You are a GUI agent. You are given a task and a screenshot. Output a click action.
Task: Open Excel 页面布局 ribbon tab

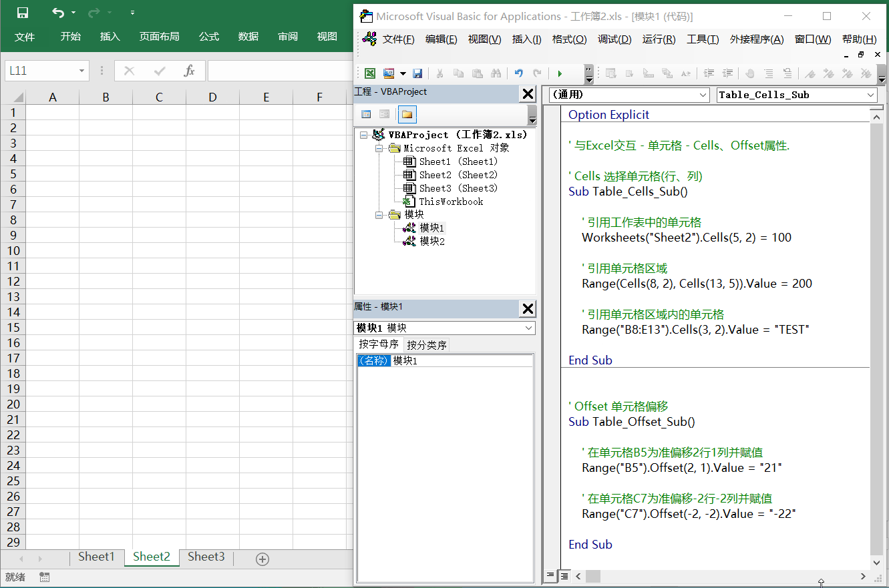(x=159, y=37)
